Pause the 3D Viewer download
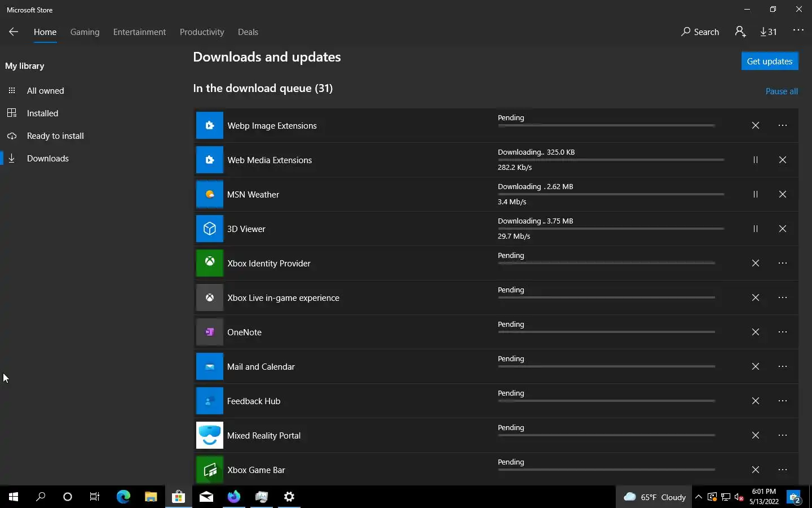The image size is (812, 508). pos(756,229)
